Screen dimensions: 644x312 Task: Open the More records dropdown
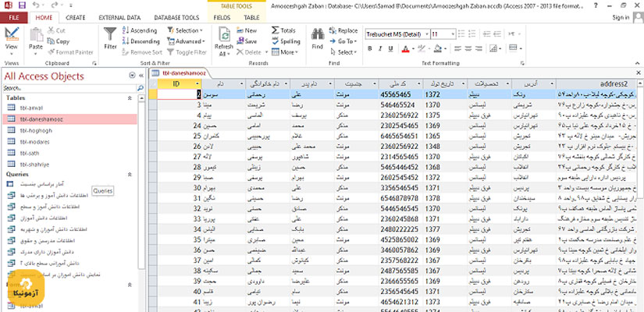(x=285, y=52)
